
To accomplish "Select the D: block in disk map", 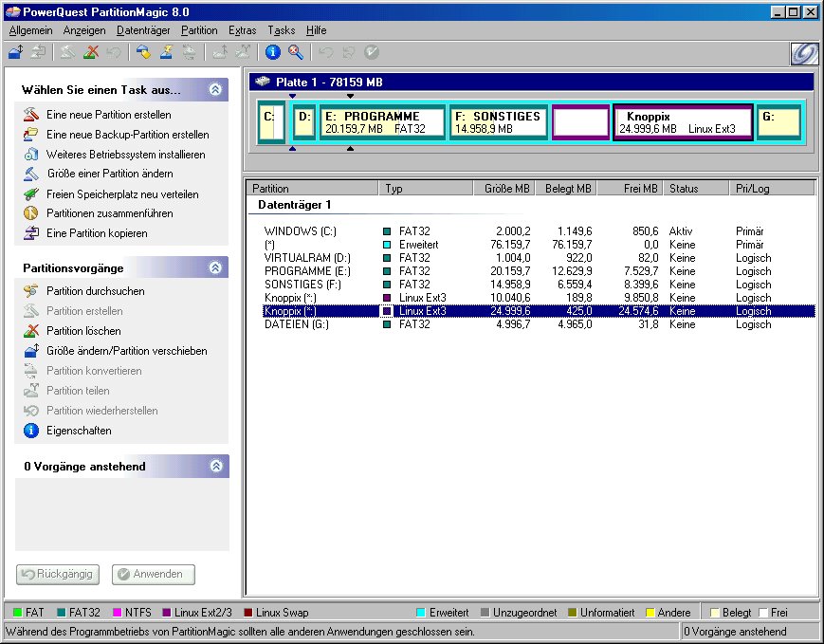I will click(x=304, y=122).
